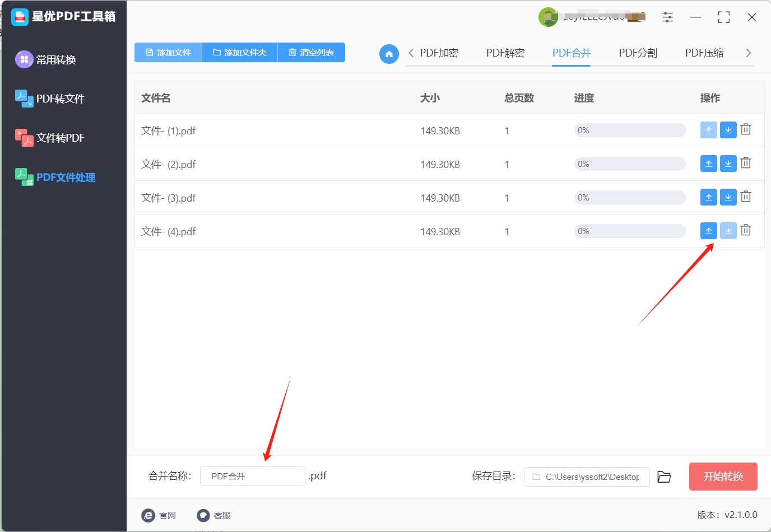Move 文件- (3).pdf up in list
771x532 pixels.
[x=709, y=197]
